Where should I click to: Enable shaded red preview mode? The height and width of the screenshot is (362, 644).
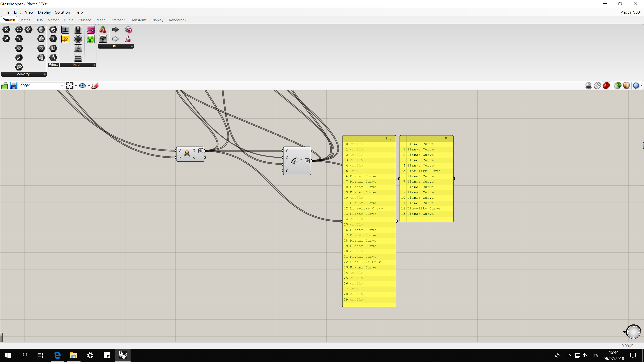(x=606, y=86)
